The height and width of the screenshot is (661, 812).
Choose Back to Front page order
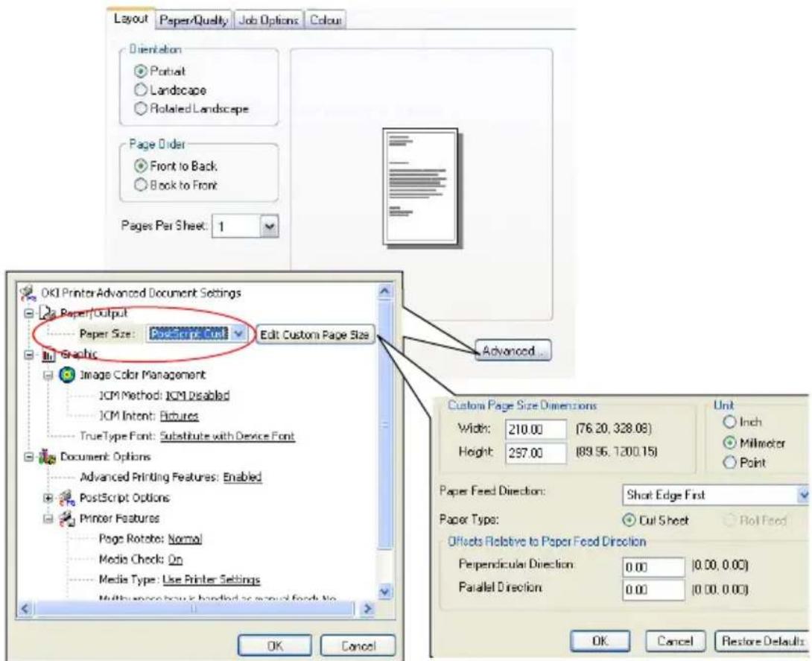click(x=140, y=185)
